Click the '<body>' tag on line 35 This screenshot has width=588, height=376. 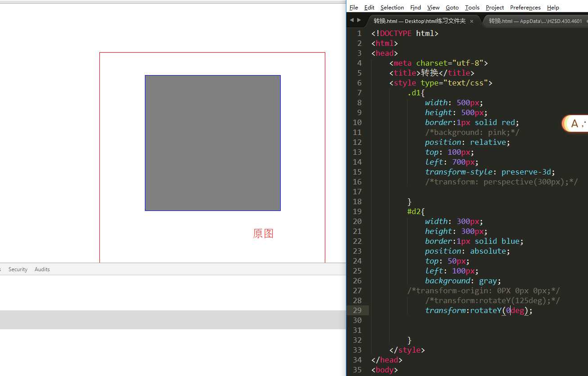pyautogui.click(x=385, y=370)
